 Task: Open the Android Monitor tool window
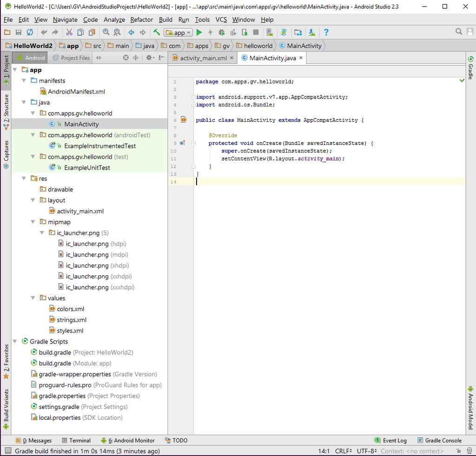click(x=128, y=440)
